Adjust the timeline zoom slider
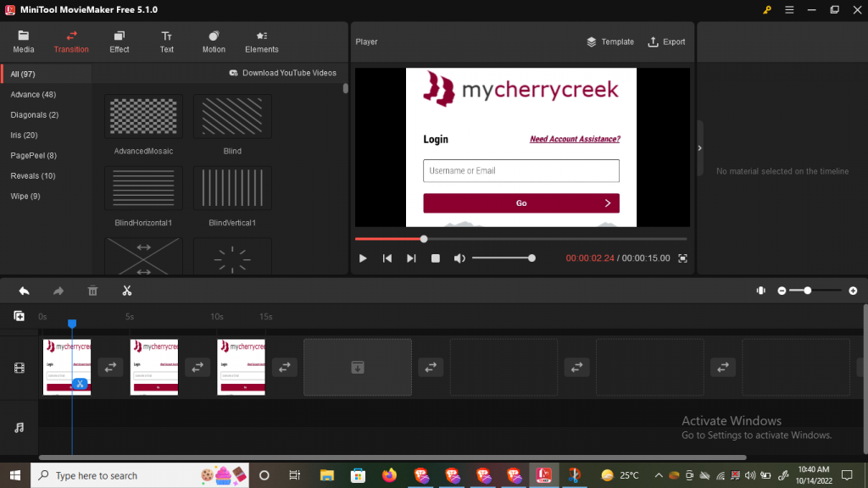868x488 pixels. coord(816,291)
